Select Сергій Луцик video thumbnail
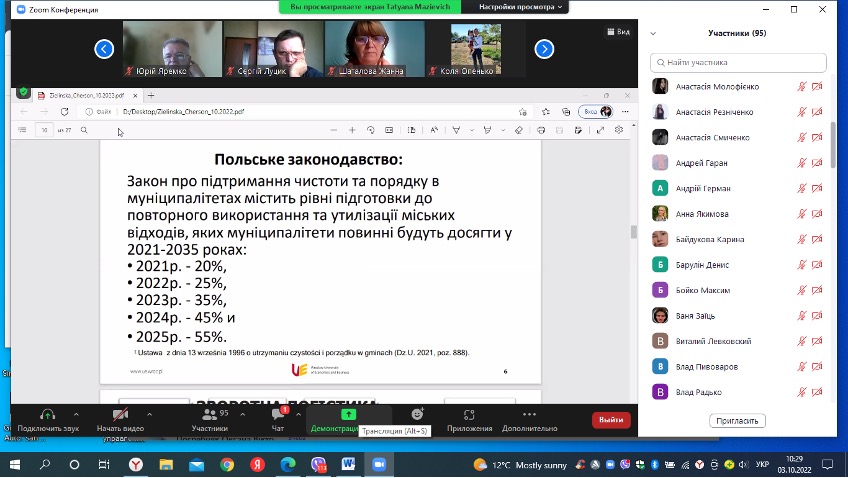Screen dimensions: 848x478 coord(274,49)
